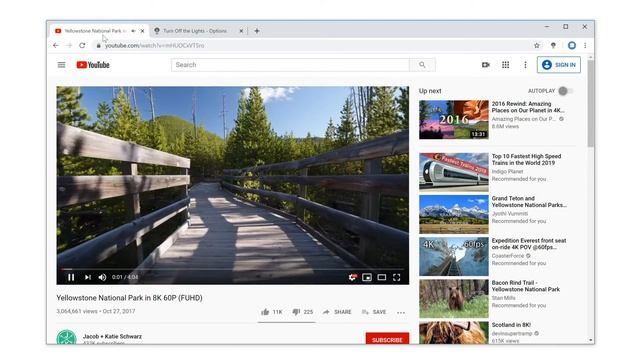Screen dimensions: 640x360
Task: Open 'Bacon Rind Trail' video title
Action: [526, 286]
